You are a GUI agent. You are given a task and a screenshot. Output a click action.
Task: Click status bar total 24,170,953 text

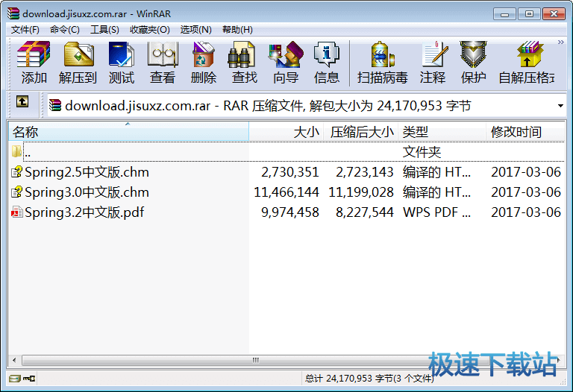(369, 379)
